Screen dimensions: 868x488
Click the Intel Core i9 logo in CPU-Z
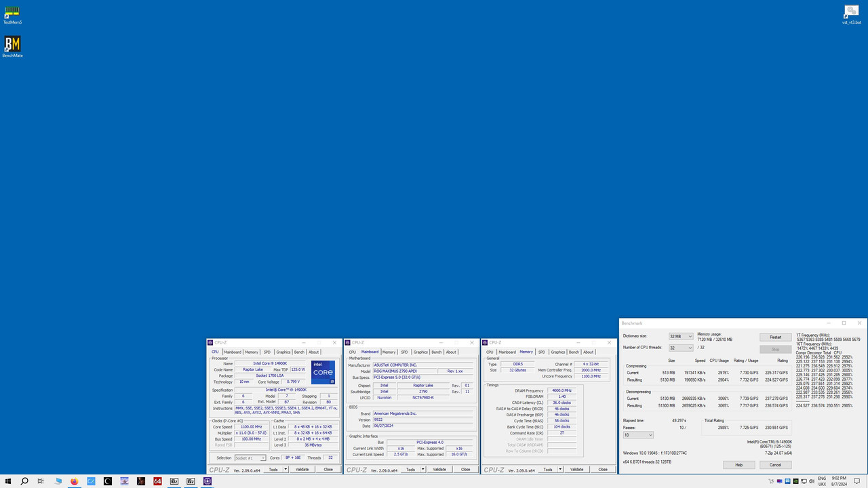(323, 373)
